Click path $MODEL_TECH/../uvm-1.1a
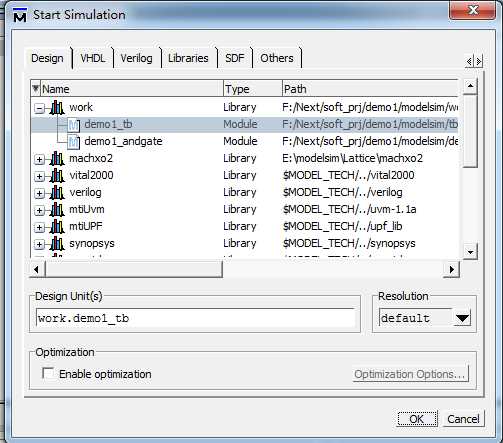503x443 pixels. [x=350, y=209]
